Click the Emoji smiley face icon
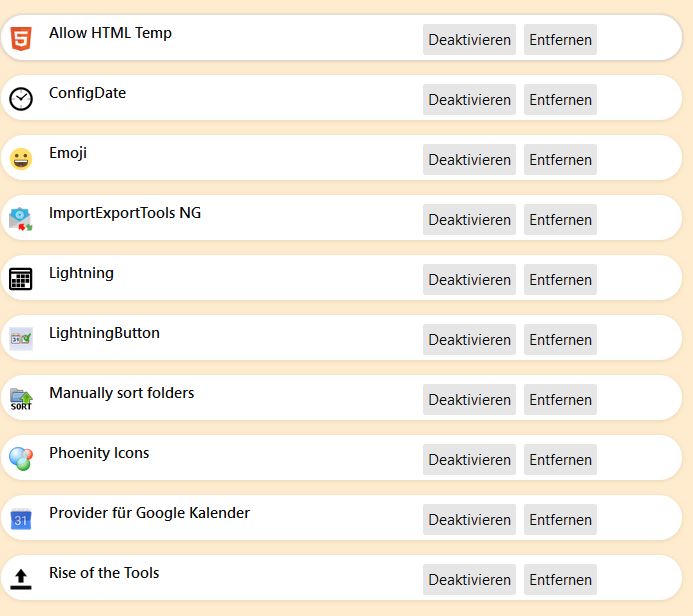This screenshot has height=616, width=693. [21, 159]
